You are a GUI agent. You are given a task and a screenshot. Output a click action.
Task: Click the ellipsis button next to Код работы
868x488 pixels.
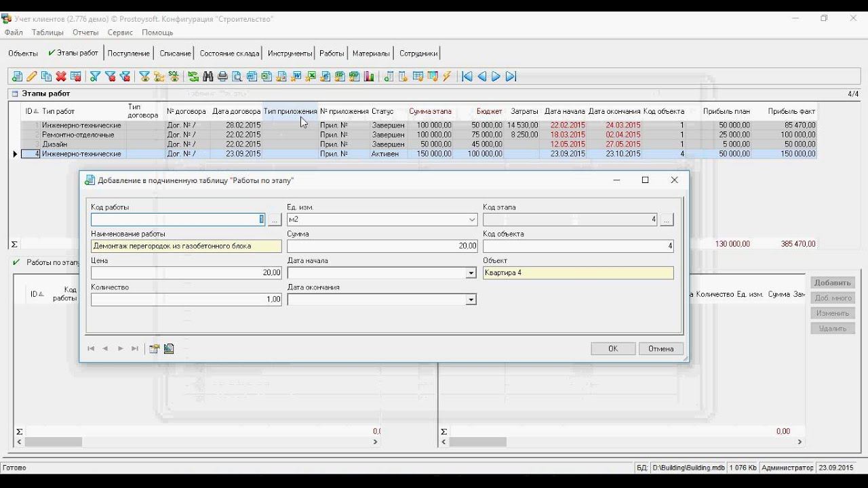(x=274, y=220)
